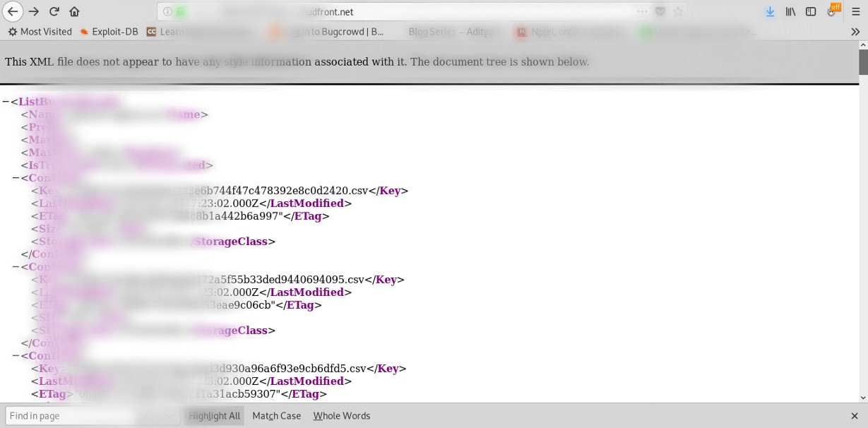Click the ETag value ending a31acb59307
Image resolution: width=868 pixels, height=428 pixels.
coord(179,394)
